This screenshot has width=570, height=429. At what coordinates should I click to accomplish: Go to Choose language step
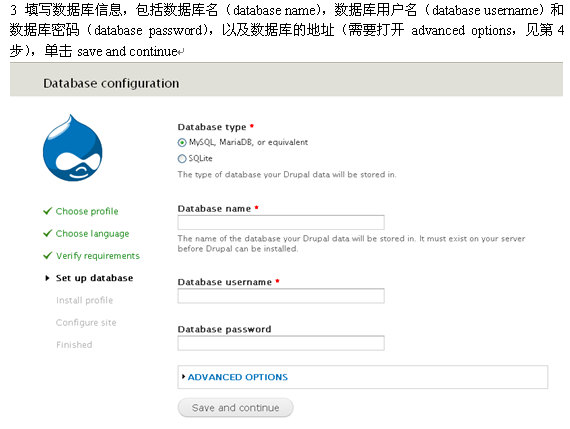coord(92,234)
